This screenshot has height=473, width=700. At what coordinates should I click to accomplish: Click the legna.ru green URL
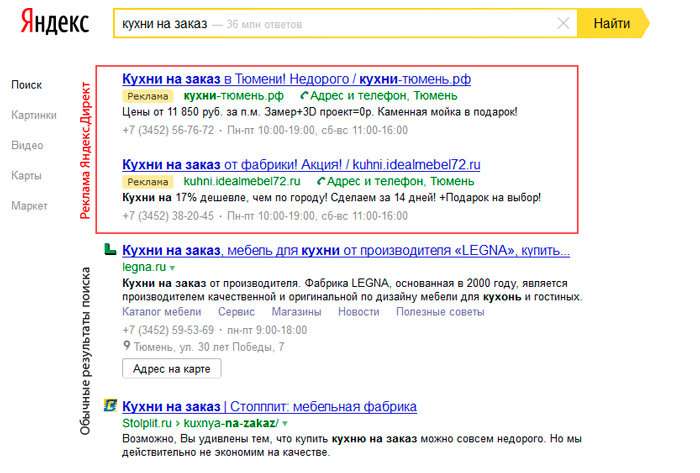144,267
